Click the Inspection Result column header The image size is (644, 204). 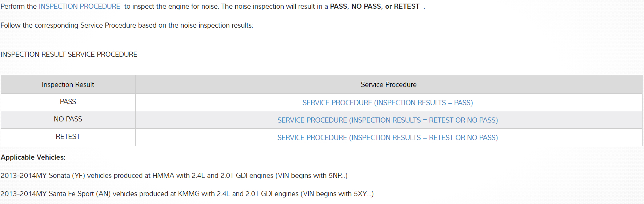(x=68, y=85)
